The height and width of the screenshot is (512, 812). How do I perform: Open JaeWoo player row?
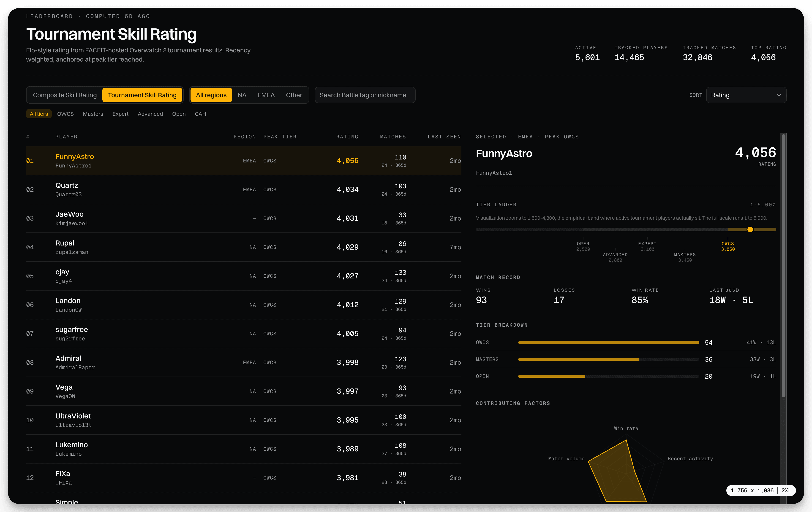[243, 218]
